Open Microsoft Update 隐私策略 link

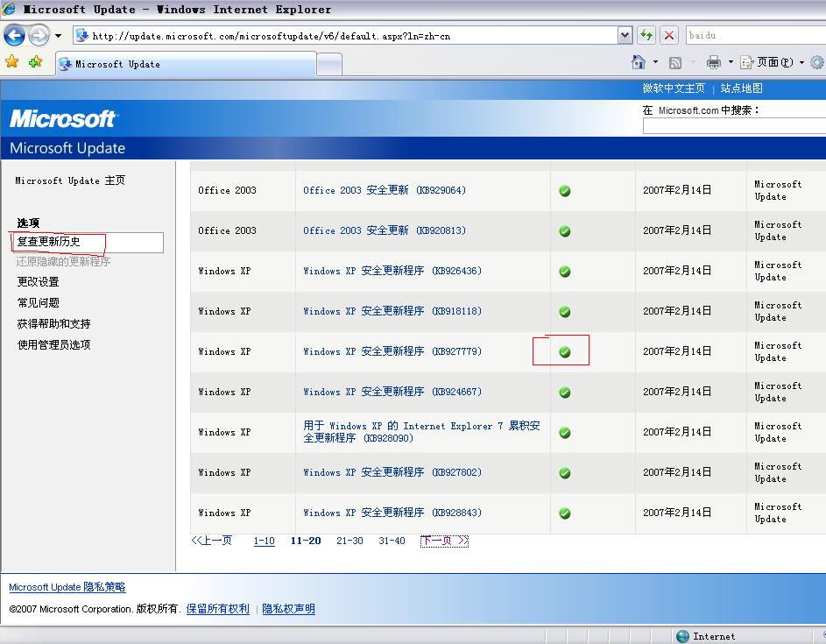click(x=67, y=587)
